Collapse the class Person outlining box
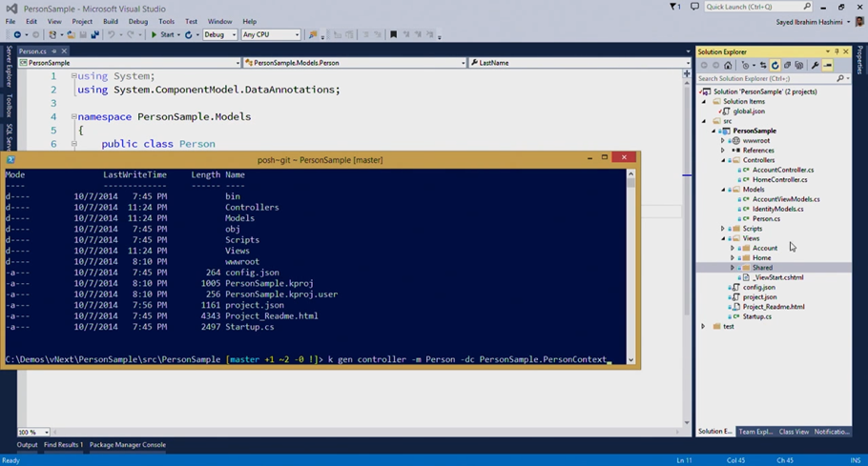The image size is (868, 466). click(73, 144)
